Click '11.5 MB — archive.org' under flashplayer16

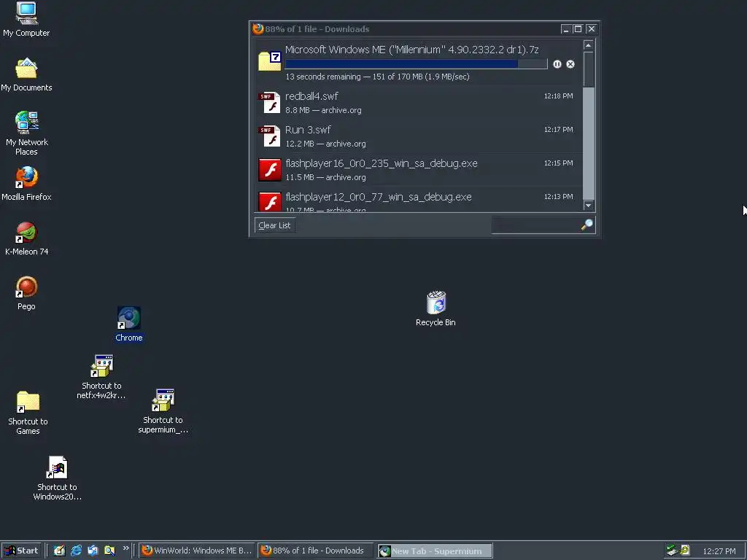click(326, 177)
